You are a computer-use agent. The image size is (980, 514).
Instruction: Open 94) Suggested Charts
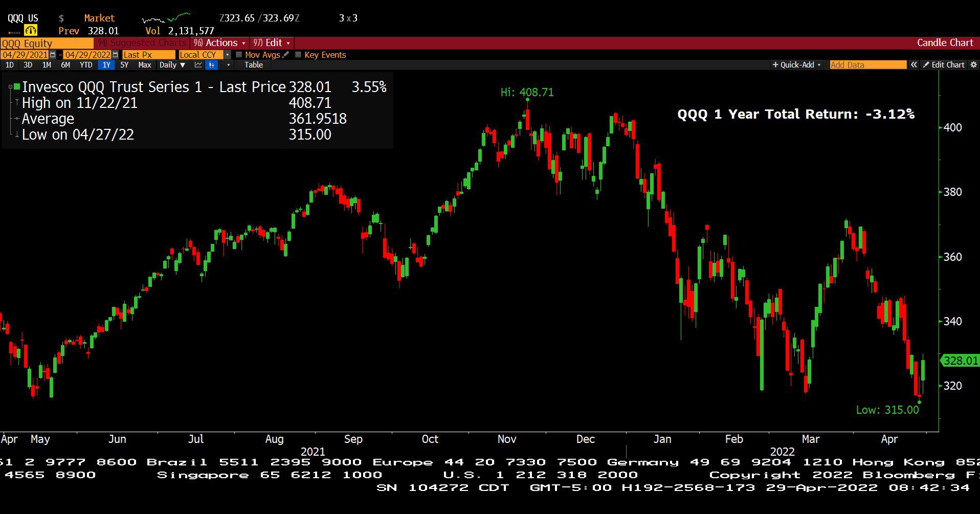tap(142, 43)
